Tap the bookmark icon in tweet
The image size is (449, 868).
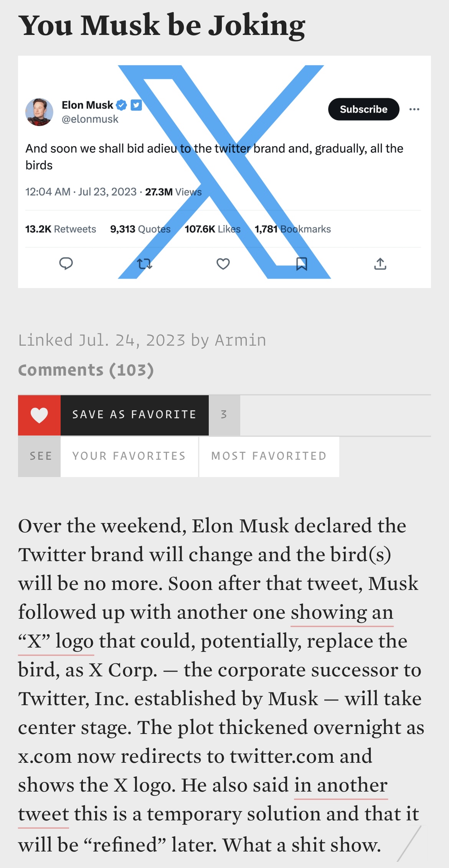[302, 264]
